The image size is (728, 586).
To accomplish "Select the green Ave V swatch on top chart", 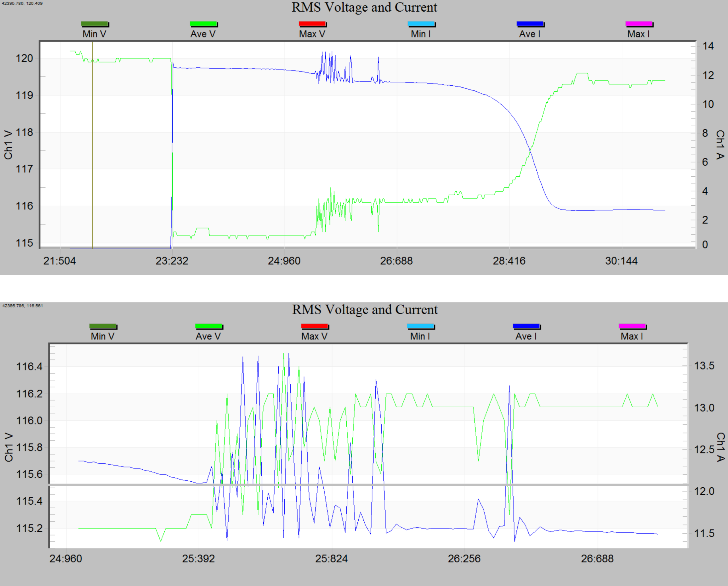I will pos(204,23).
